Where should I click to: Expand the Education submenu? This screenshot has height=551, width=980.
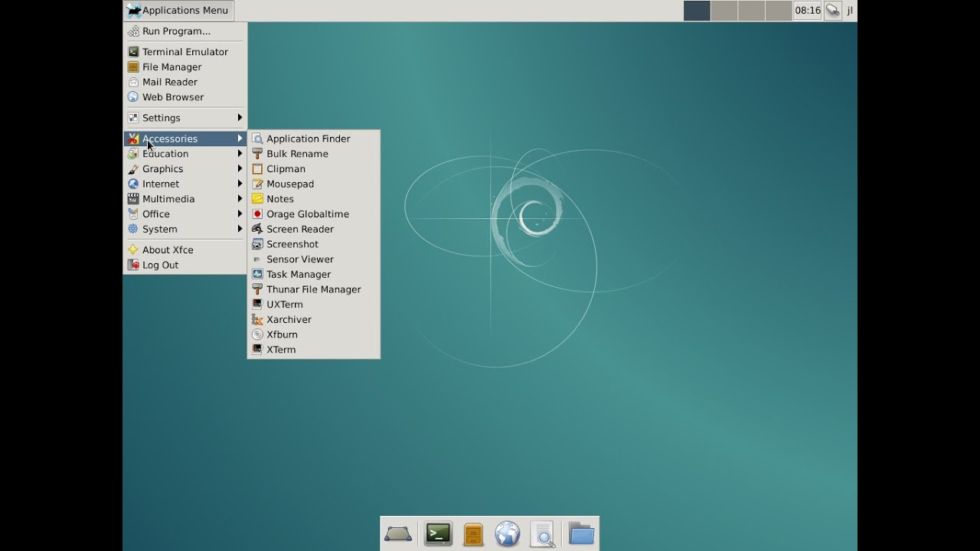tap(185, 154)
